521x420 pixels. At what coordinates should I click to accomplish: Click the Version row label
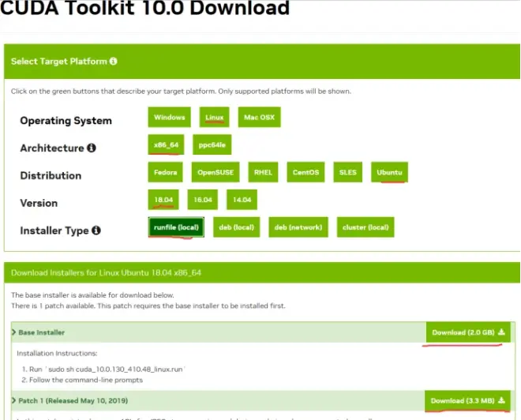click(x=39, y=203)
